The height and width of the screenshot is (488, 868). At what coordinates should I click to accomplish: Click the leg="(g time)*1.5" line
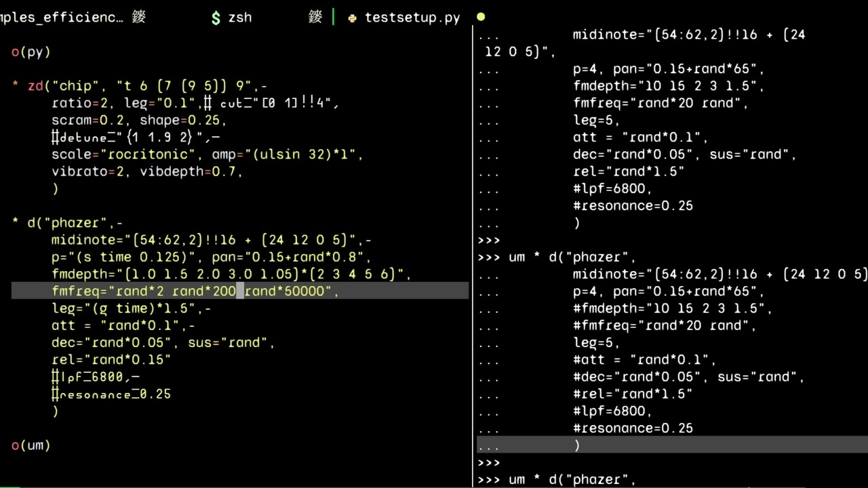pos(132,308)
